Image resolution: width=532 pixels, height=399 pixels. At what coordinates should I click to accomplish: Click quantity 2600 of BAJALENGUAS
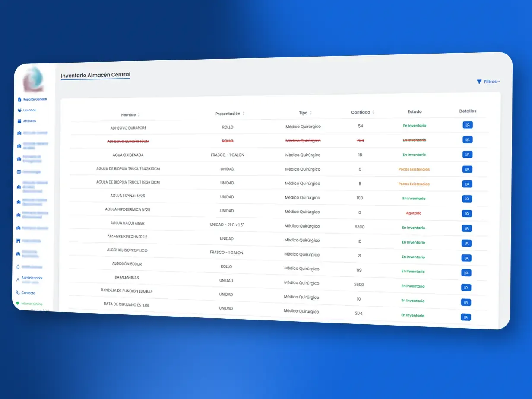click(x=359, y=285)
